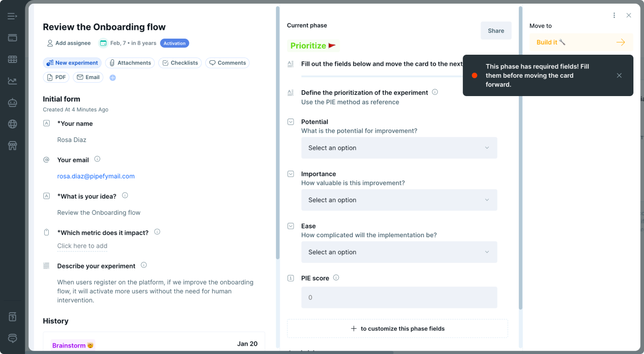Open the Pipes sidebar icon

[12, 37]
